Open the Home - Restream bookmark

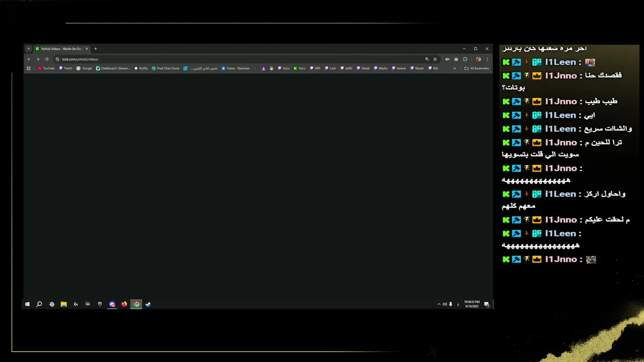[235, 68]
